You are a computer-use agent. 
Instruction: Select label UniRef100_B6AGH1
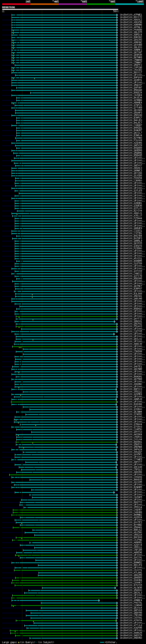click(x=131, y=376)
